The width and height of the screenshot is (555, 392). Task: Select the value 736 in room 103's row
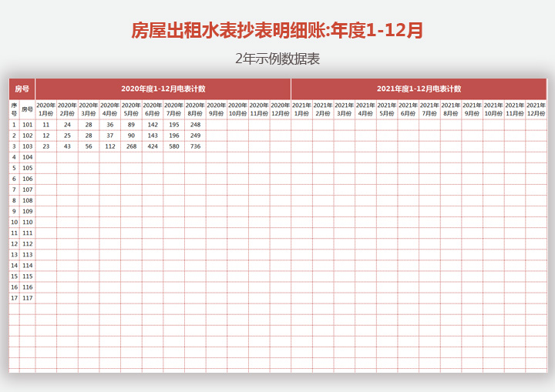(x=195, y=146)
